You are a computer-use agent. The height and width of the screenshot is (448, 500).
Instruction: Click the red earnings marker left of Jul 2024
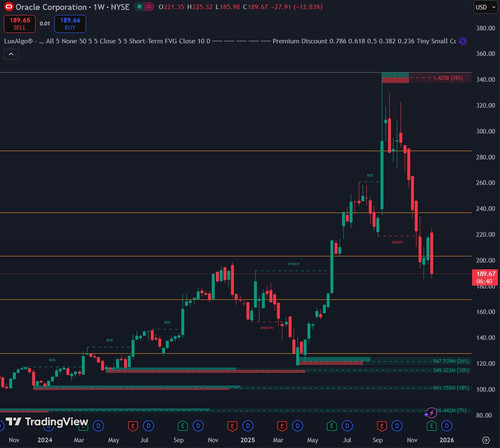click(x=133, y=426)
